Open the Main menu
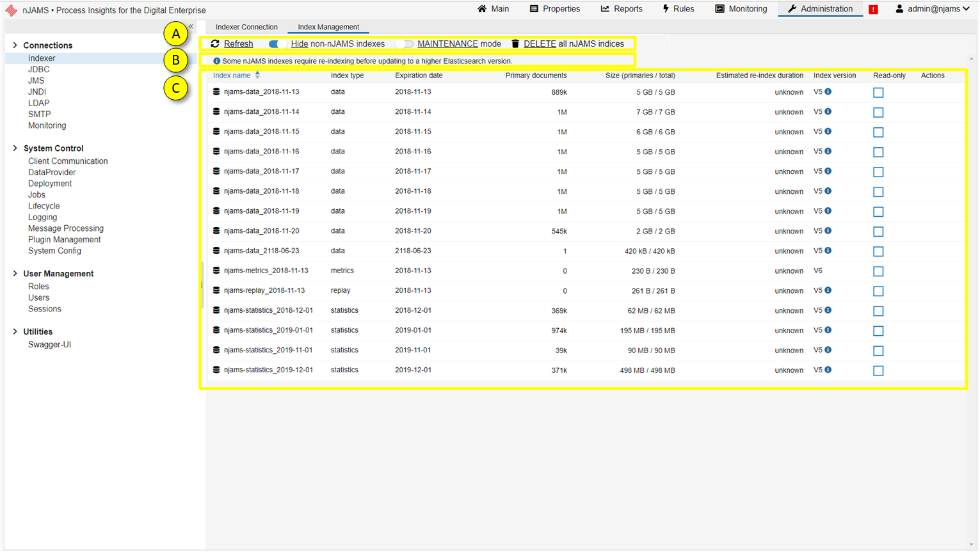Screen dimensions: 980x552 (x=493, y=9)
